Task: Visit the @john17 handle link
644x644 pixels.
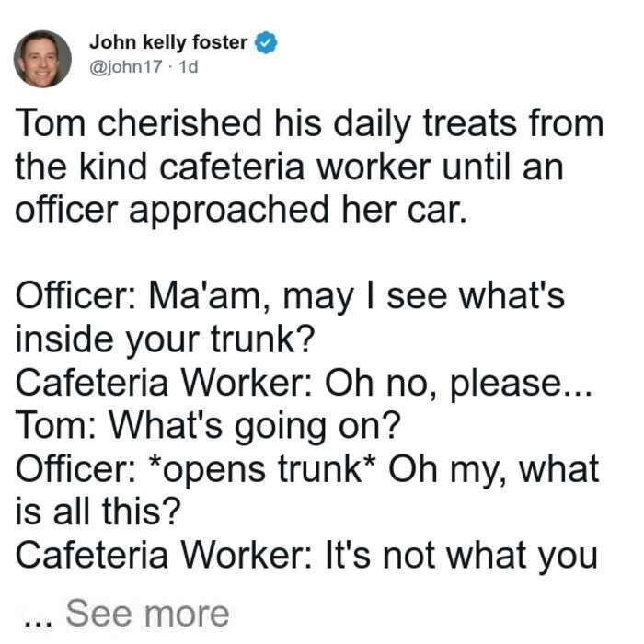Action: (126, 66)
